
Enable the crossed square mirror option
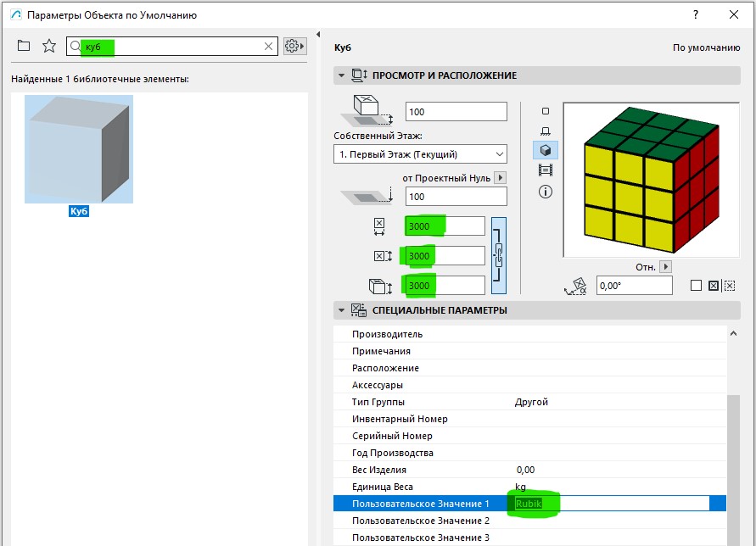click(713, 286)
